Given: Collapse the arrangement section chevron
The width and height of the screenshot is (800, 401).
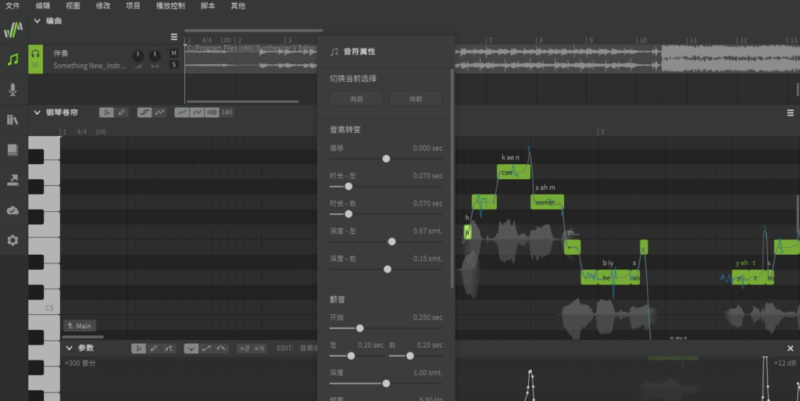Looking at the screenshot, I should (x=38, y=20).
